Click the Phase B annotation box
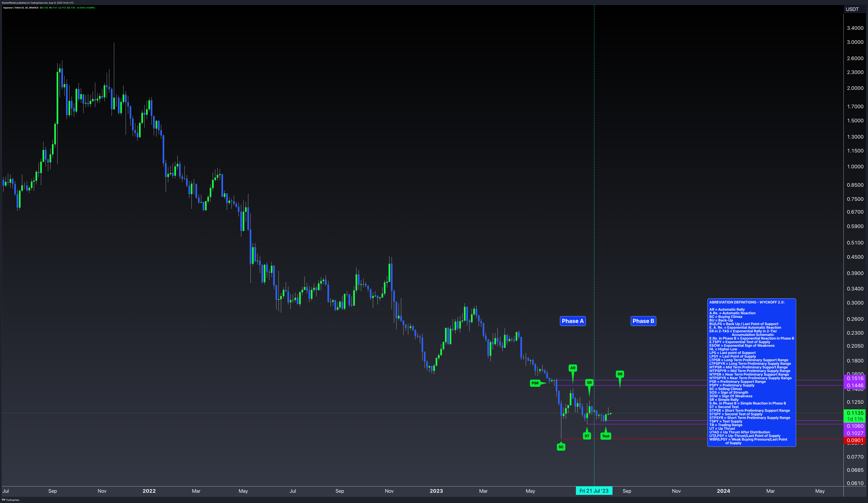This screenshot has height=503, width=868. pyautogui.click(x=643, y=321)
